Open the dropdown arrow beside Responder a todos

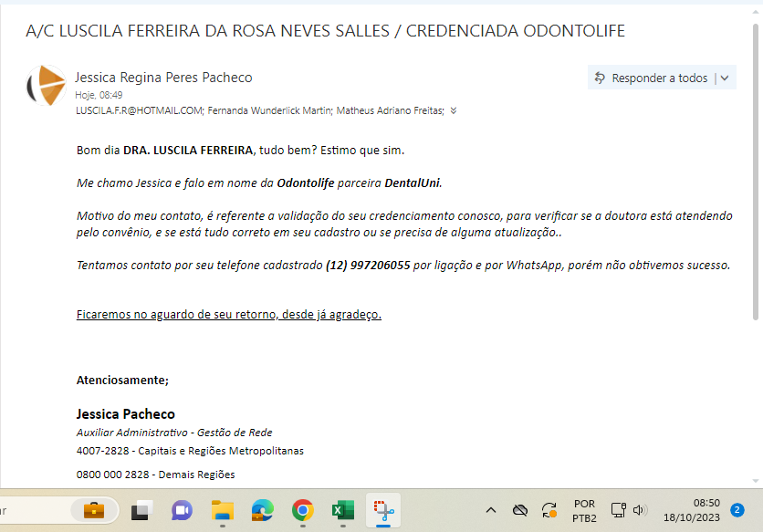(725, 78)
